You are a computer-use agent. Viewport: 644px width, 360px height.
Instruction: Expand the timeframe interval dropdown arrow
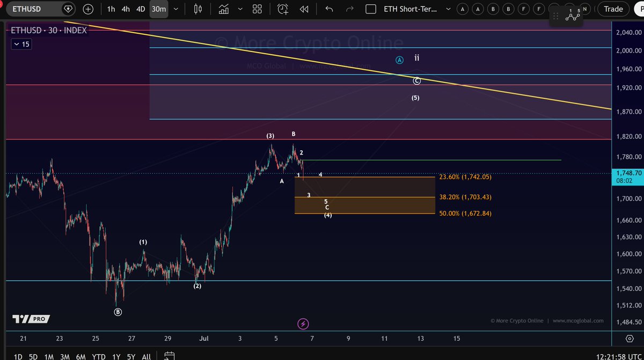point(177,9)
